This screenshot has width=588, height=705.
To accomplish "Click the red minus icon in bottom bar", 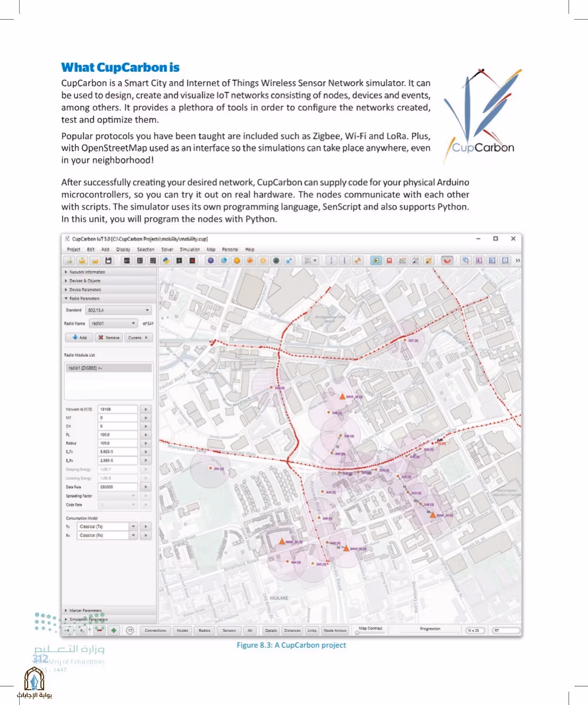I will [99, 630].
